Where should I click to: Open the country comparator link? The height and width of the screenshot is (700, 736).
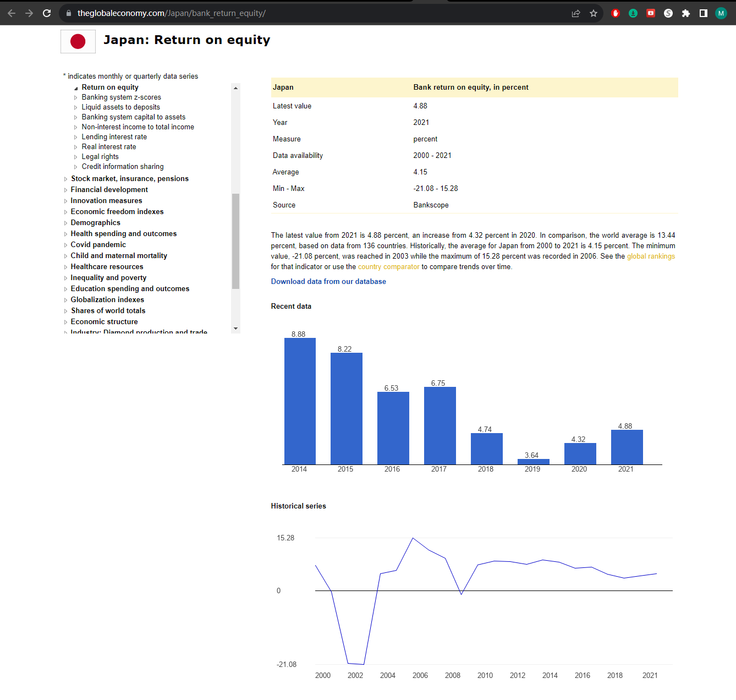pyautogui.click(x=388, y=267)
